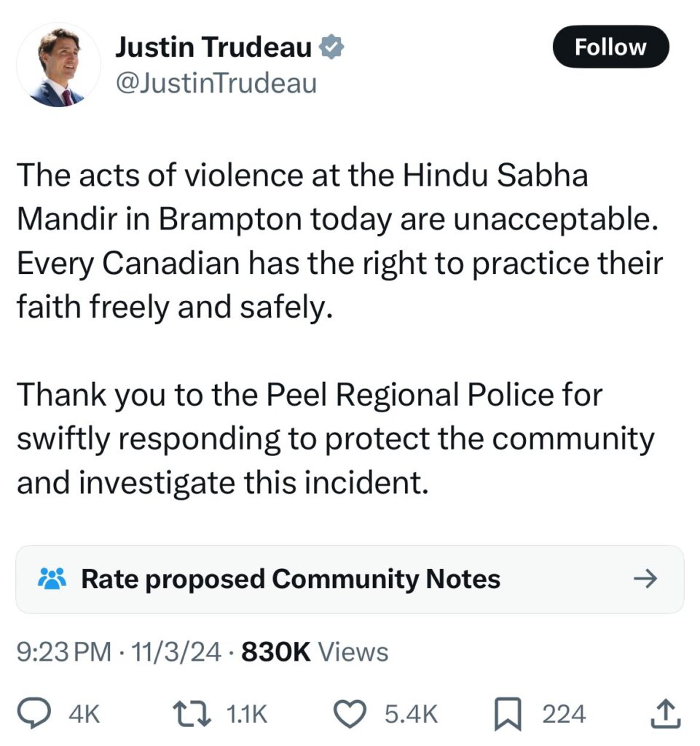
Task: Click the 11/3/24 post date
Action: click(176, 652)
